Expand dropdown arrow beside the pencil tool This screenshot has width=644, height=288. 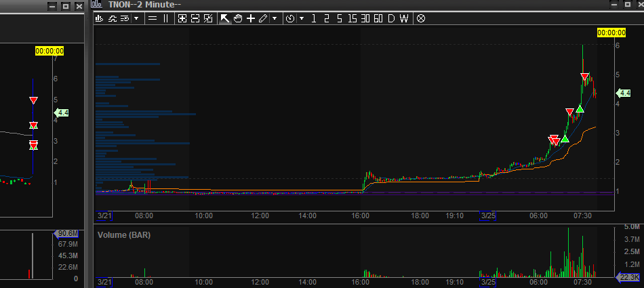pyautogui.click(x=275, y=18)
